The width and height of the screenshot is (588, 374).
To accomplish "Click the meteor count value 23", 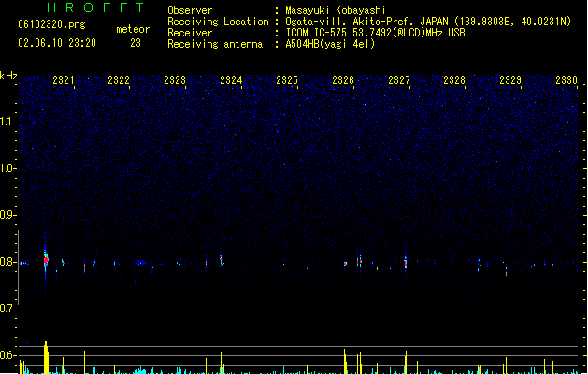I will (x=136, y=43).
